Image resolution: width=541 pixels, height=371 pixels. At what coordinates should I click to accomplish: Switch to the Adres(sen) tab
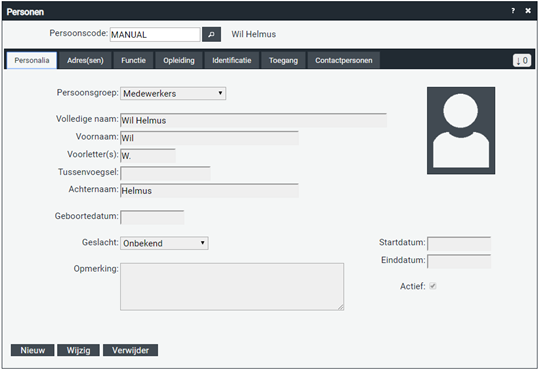point(85,60)
